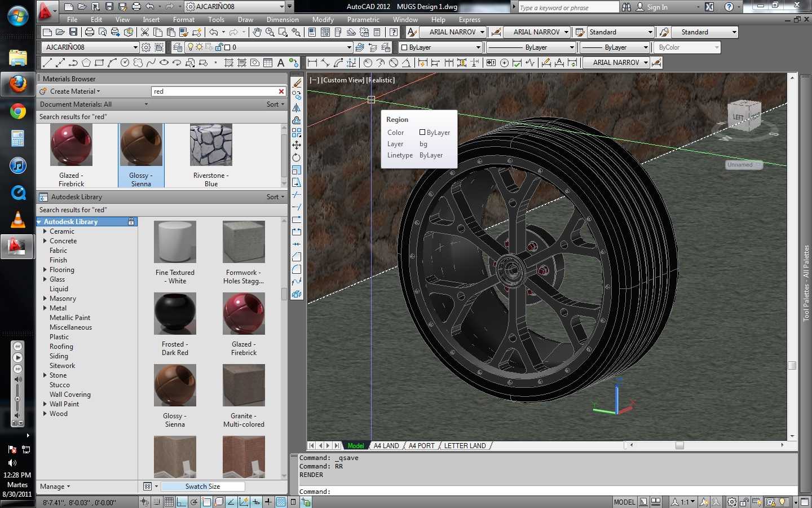This screenshot has width=812, height=508.
Task: Open the Format menu
Action: coord(184,20)
